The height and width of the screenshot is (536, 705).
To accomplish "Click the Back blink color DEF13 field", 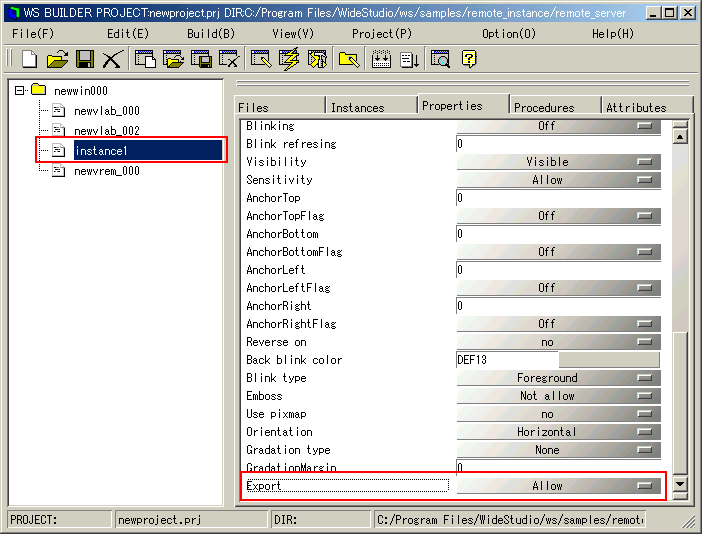I will (508, 360).
